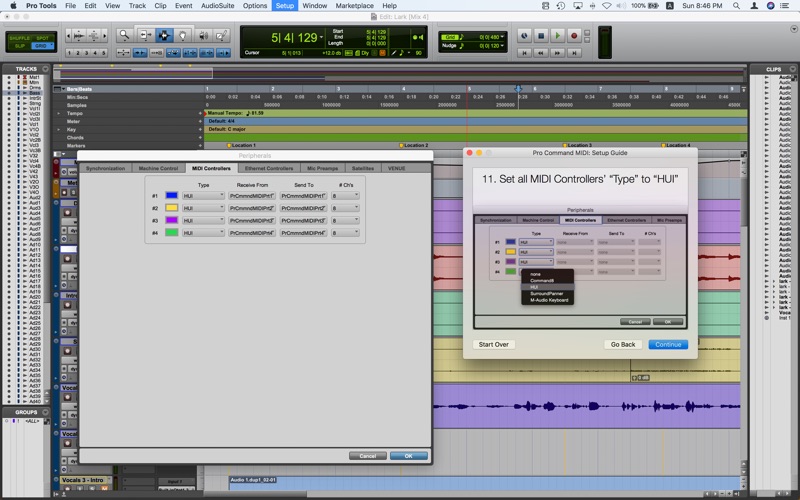
Task: Open Tracks list options menu
Action: coord(45,69)
